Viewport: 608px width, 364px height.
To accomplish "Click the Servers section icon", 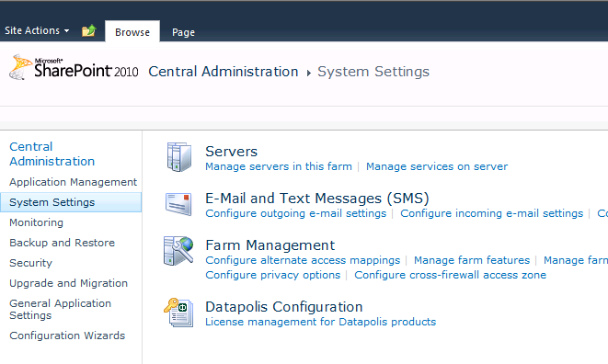I will click(x=179, y=157).
